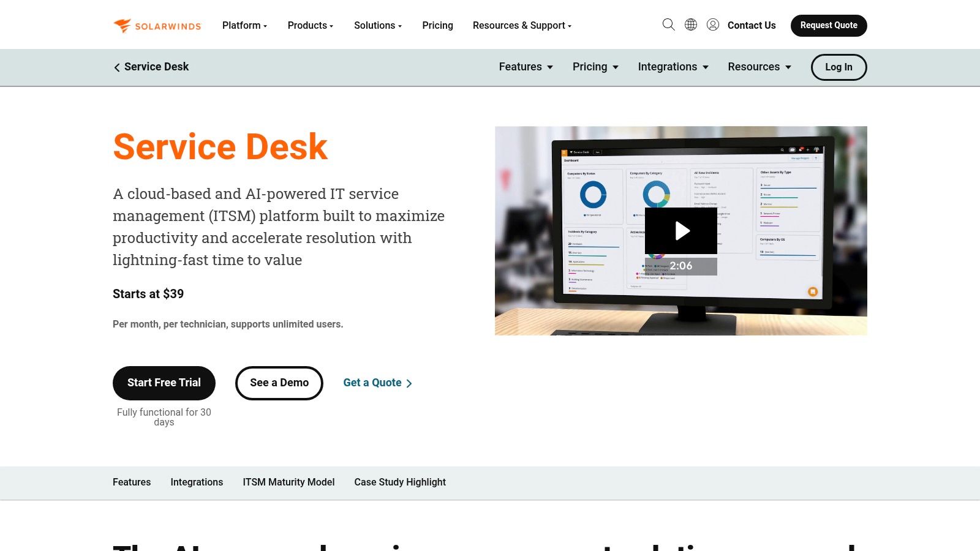Click Start Free Trial button

point(164,383)
